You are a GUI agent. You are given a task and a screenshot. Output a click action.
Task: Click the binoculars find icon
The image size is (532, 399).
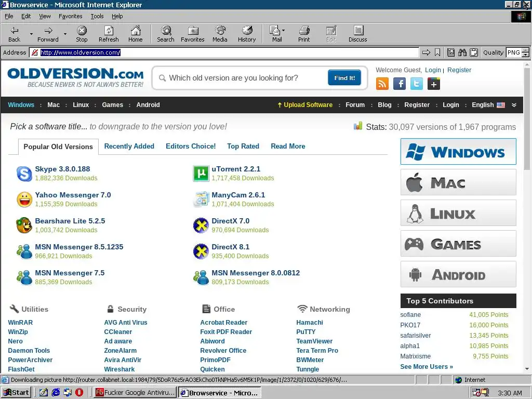[x=462, y=52]
